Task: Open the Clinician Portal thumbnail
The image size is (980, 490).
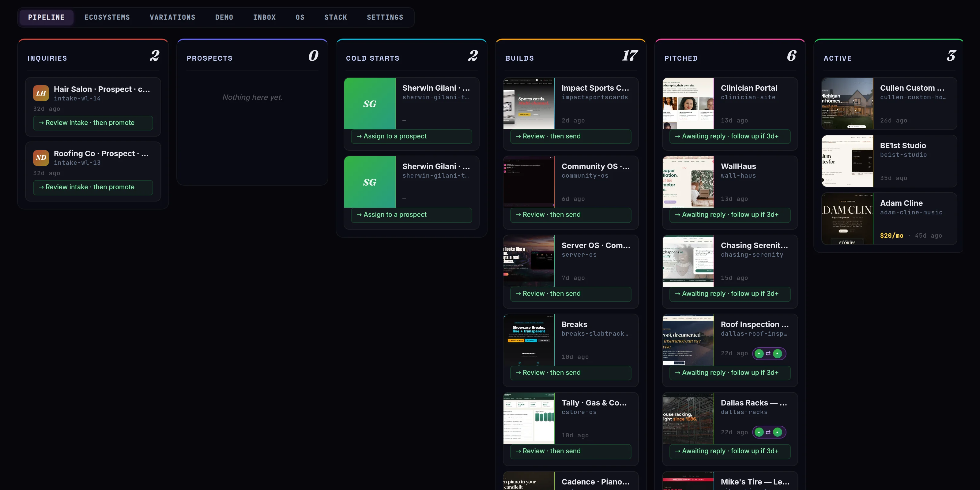Action: pyautogui.click(x=688, y=104)
